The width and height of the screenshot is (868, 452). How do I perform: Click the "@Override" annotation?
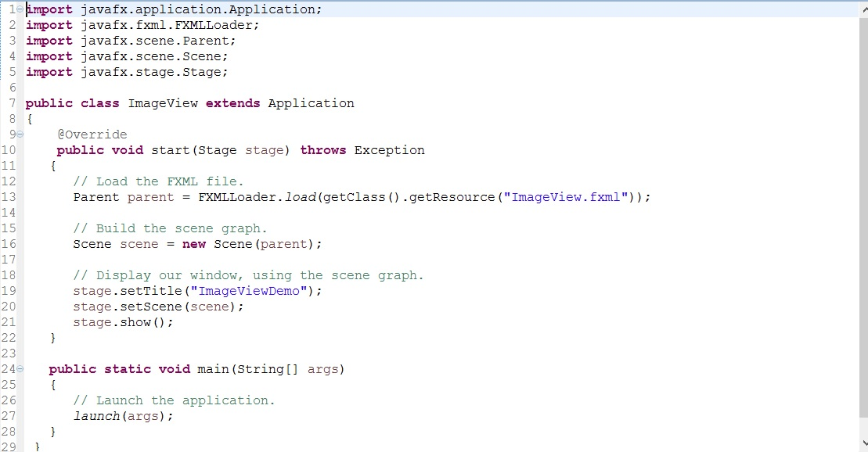point(92,135)
